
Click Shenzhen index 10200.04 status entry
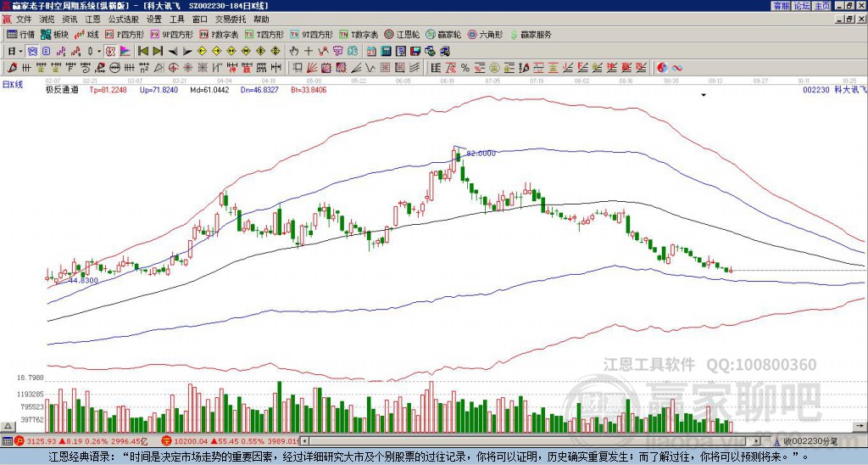tap(230, 441)
